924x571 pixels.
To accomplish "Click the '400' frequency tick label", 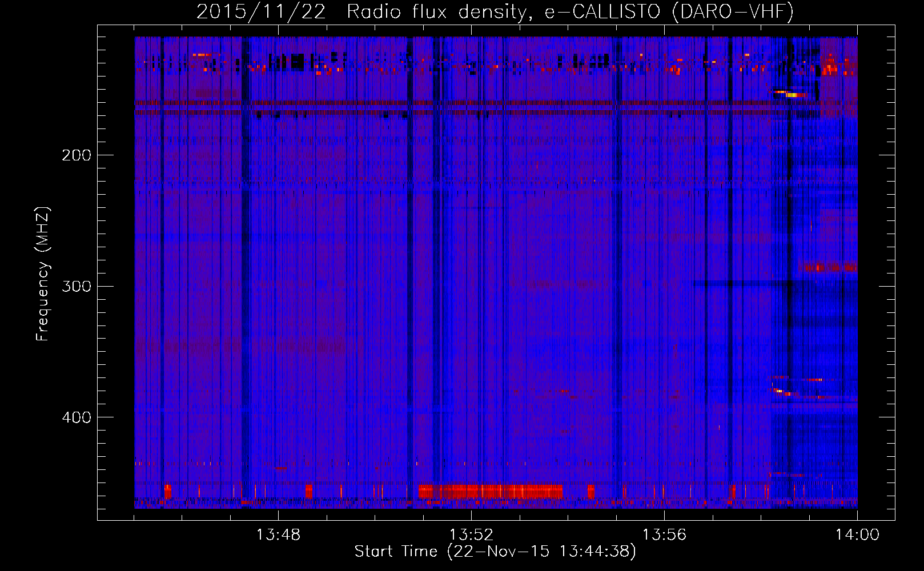I will tap(77, 417).
